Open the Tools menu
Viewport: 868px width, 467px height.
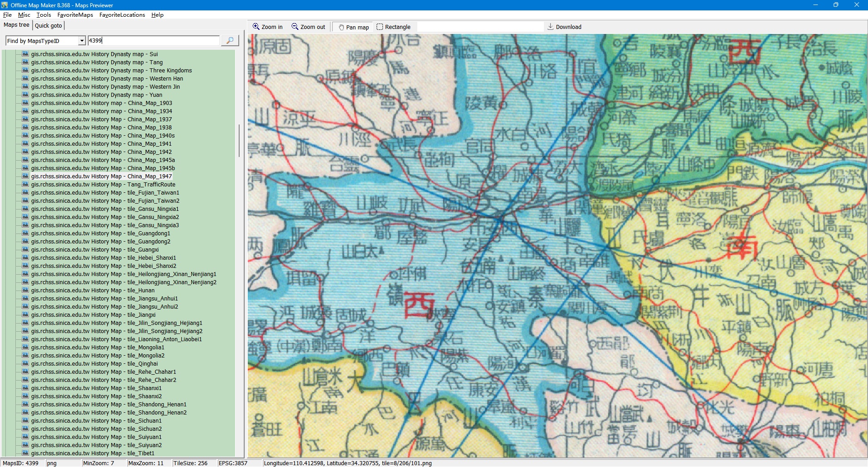(43, 15)
